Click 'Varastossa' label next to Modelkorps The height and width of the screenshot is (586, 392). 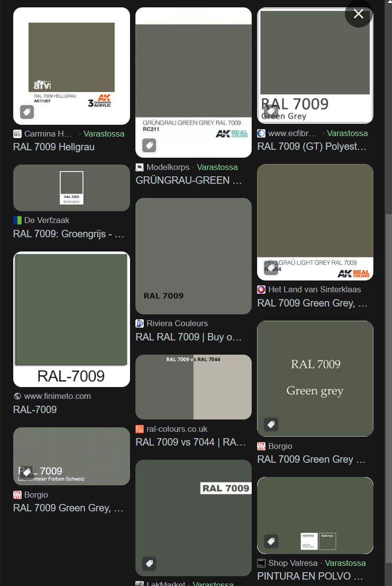[217, 167]
